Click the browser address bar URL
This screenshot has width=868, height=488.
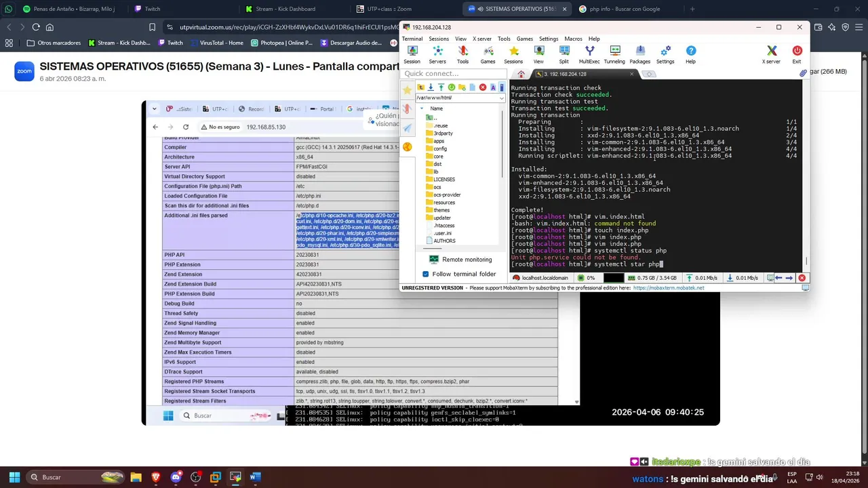tap(288, 27)
